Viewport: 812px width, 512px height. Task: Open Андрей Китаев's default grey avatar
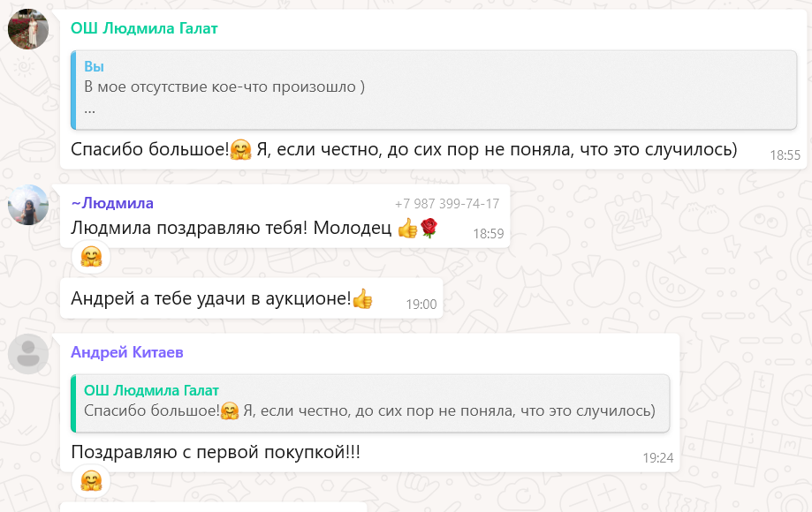[x=28, y=354]
